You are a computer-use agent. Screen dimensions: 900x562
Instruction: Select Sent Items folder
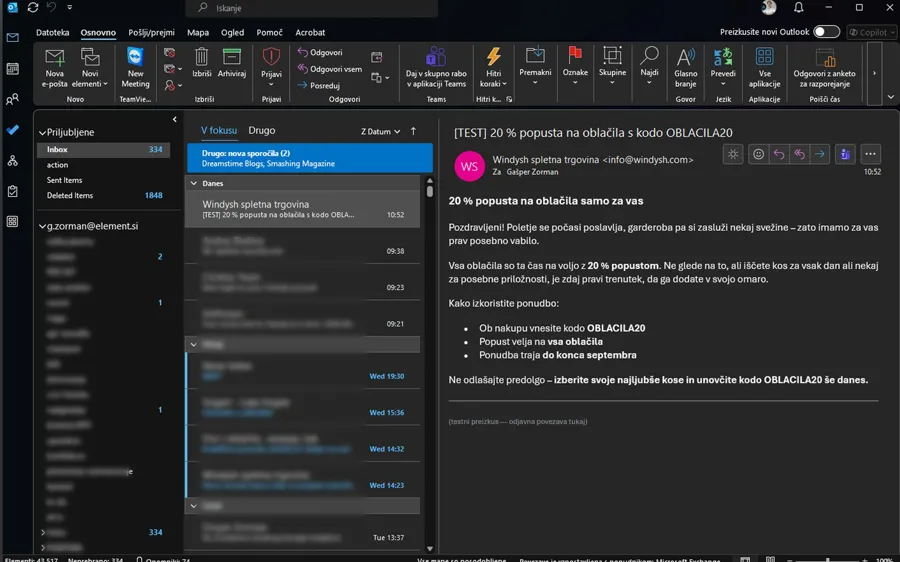103,180
